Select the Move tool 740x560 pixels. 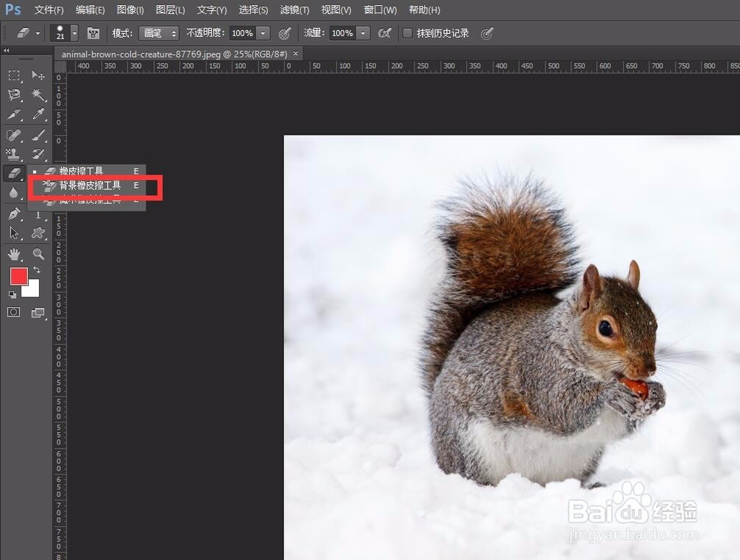coord(38,75)
